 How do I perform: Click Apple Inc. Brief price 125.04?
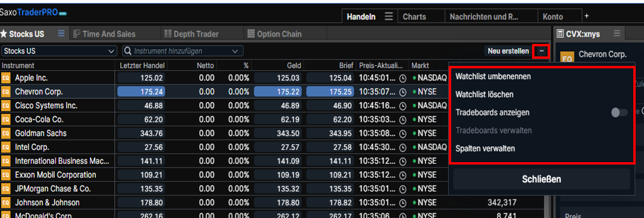(x=330, y=78)
